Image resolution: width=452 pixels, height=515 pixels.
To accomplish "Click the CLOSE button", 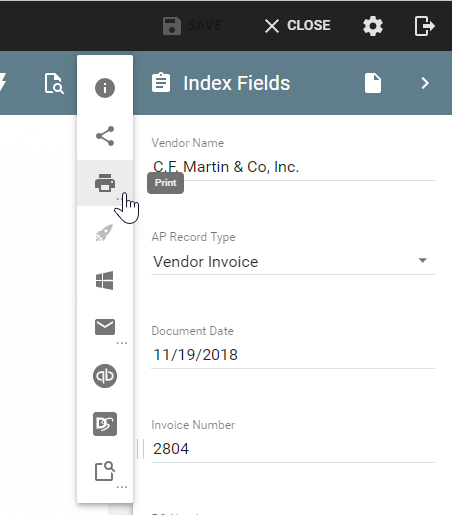I will (298, 26).
